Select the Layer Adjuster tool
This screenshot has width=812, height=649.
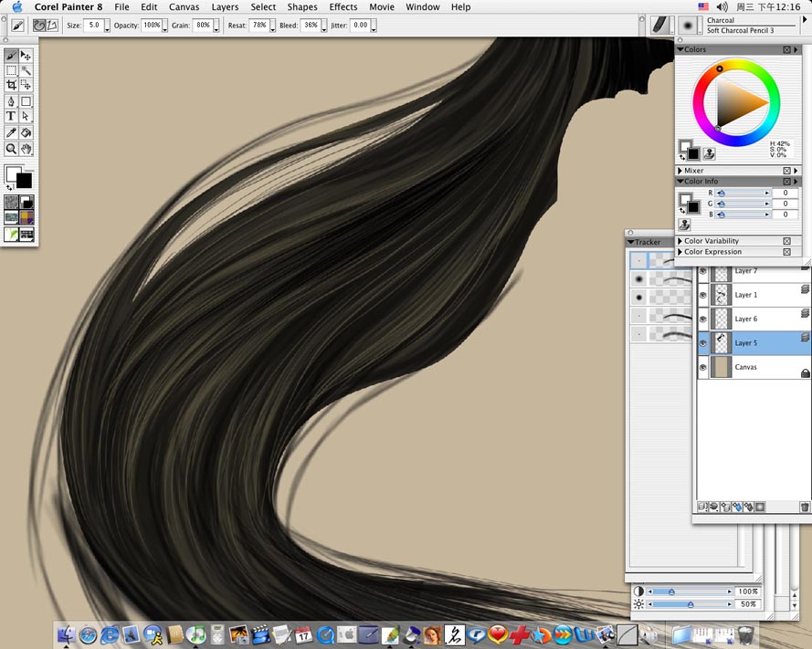[x=26, y=55]
